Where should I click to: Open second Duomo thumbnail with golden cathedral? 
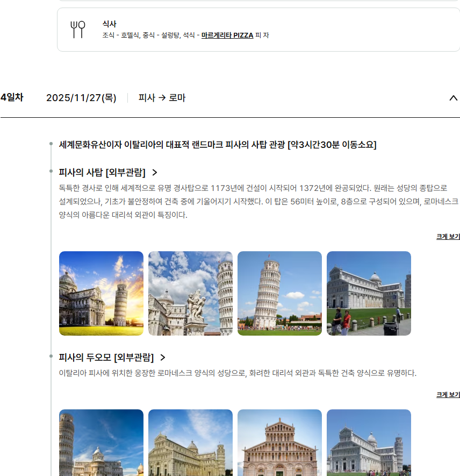[190, 443]
